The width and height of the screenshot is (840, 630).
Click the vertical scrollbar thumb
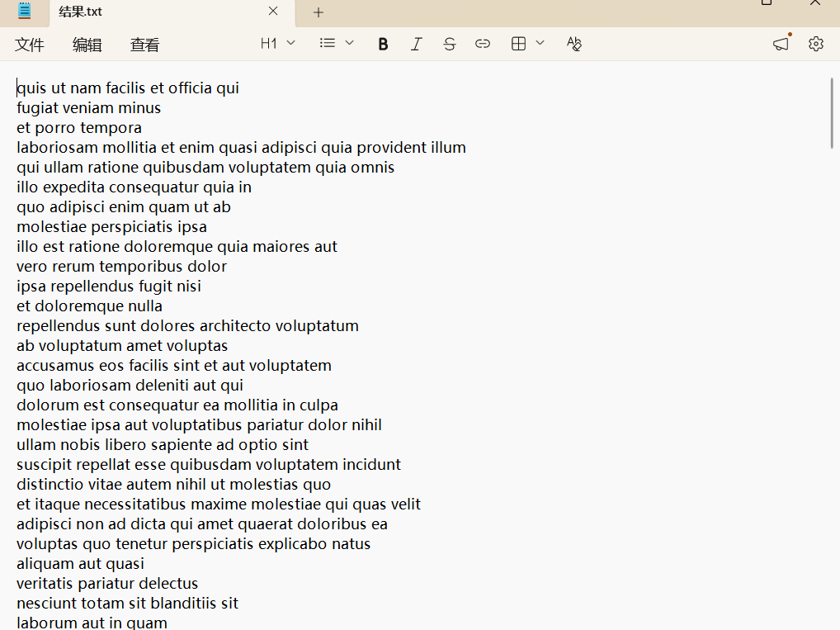832,112
